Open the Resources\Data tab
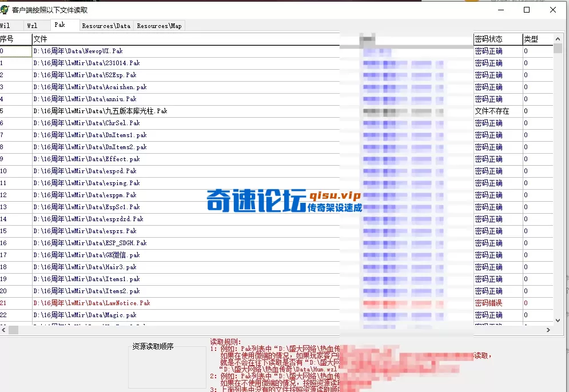This screenshot has width=569, height=392. (x=106, y=25)
